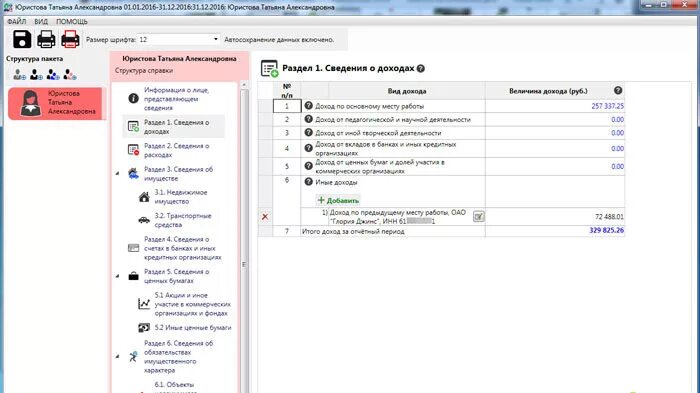Viewport: 700px width, 393px height.
Task: Click the woman avatar on the red card
Action: click(30, 103)
